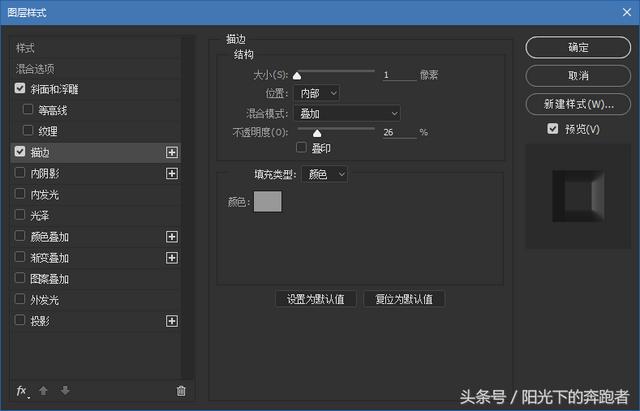Enable the 纹理 checkbox
Viewport: 640px width, 411px height.
28,130
